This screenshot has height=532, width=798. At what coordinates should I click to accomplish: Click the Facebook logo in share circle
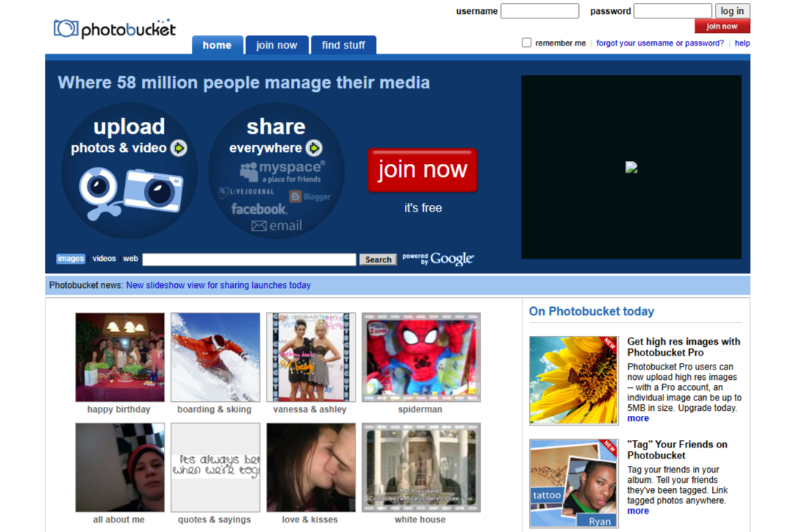pos(258,209)
